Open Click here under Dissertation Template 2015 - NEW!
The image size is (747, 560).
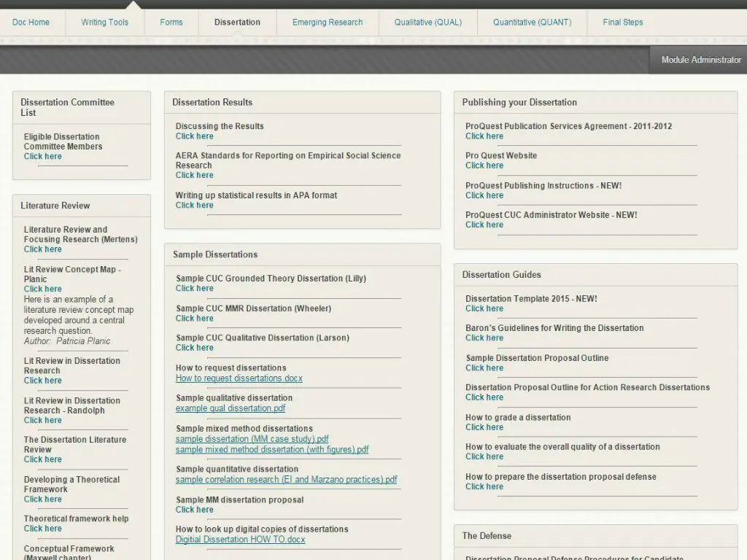(x=484, y=308)
